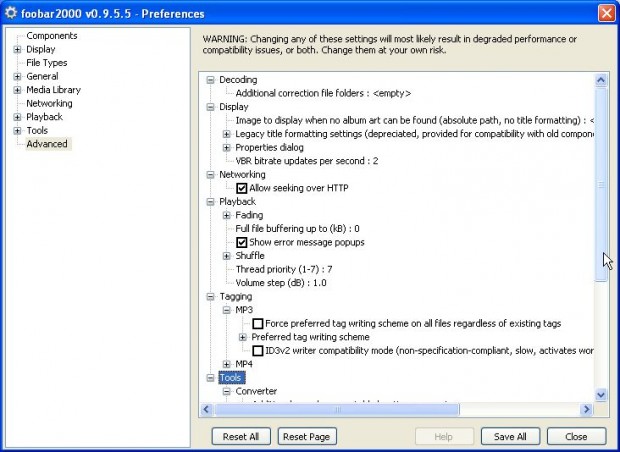Select the Tagging label
The width and height of the screenshot is (620, 452).
[236, 297]
